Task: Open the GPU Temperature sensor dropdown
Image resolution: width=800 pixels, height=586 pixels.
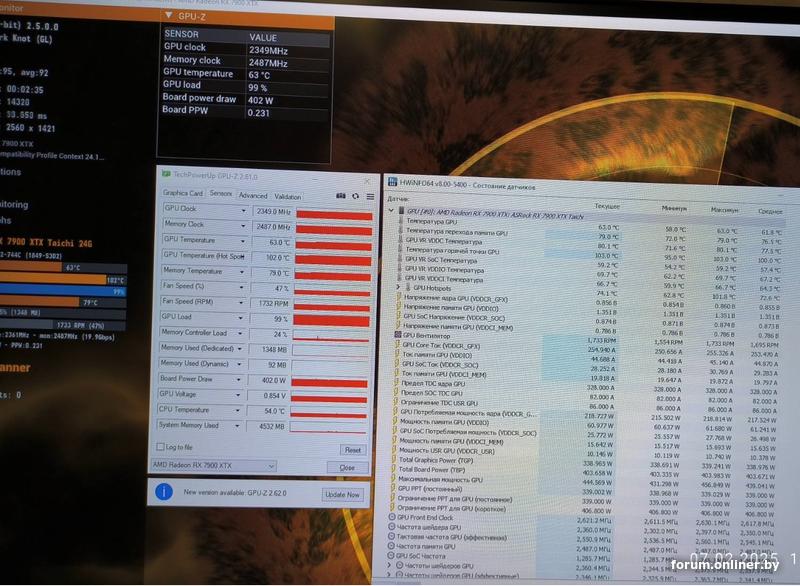Action: (x=243, y=241)
